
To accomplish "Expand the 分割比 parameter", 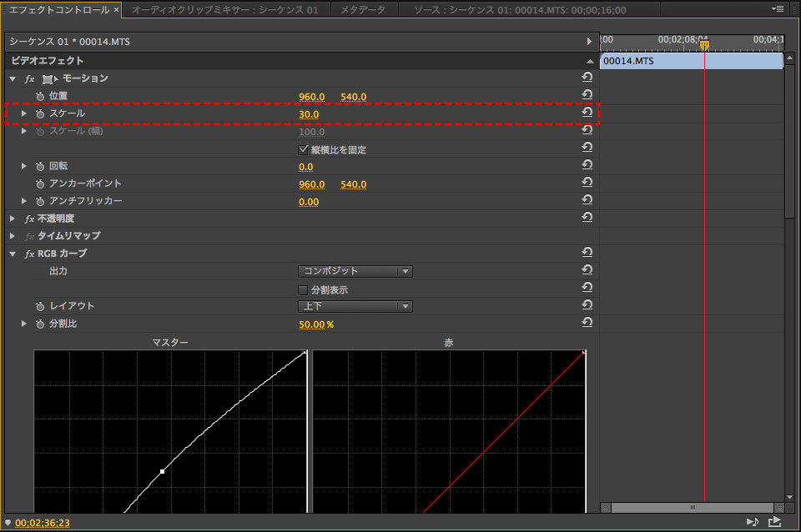I will pos(23,324).
